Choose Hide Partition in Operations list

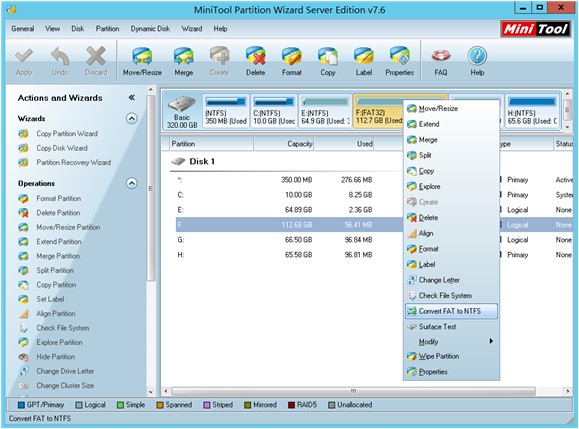click(x=55, y=357)
